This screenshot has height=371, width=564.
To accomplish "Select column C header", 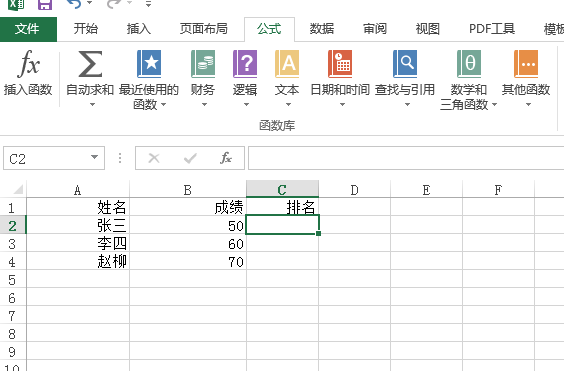I will [x=282, y=189].
